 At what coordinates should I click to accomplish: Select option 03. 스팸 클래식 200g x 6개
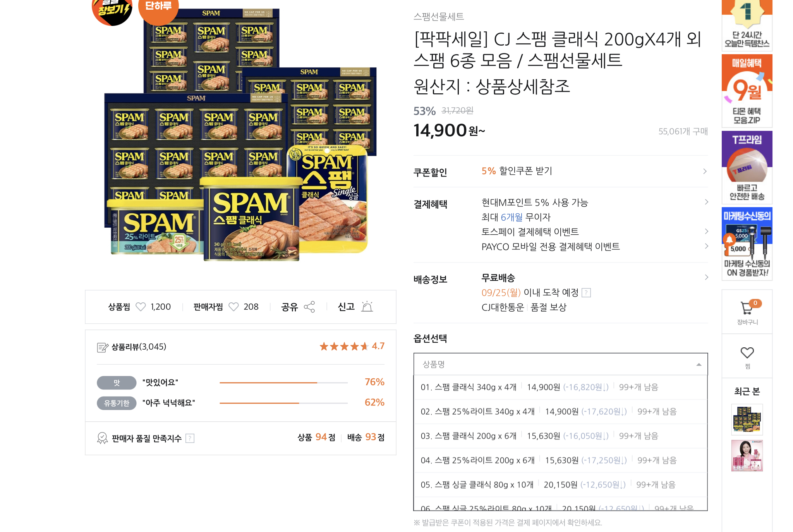pos(560,436)
